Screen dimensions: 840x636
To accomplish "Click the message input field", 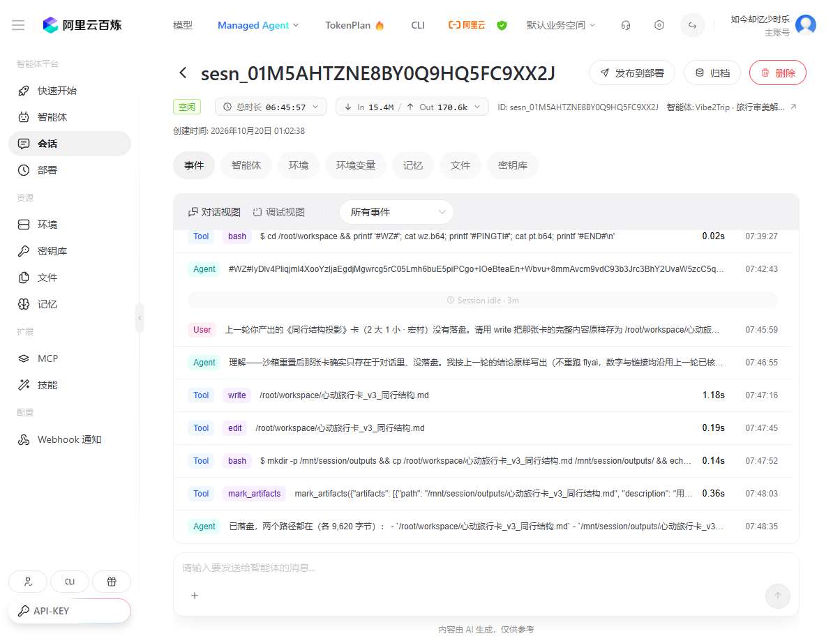I will point(486,568).
